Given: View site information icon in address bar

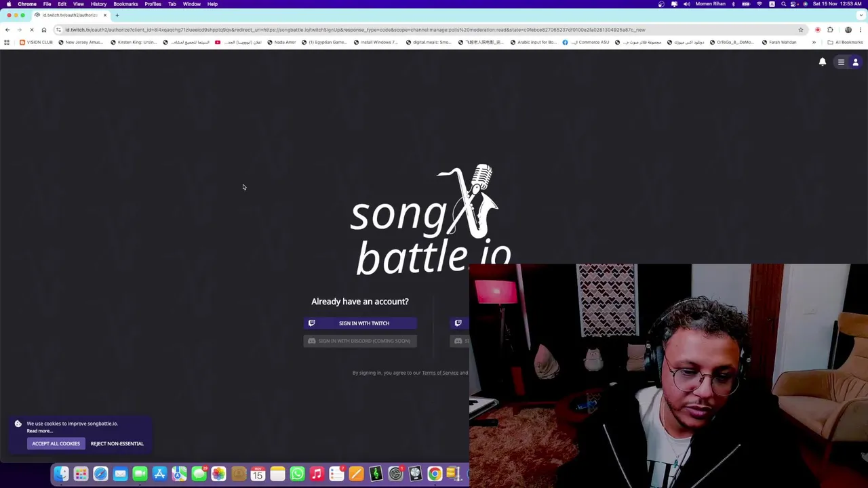Looking at the screenshot, I should [58, 30].
